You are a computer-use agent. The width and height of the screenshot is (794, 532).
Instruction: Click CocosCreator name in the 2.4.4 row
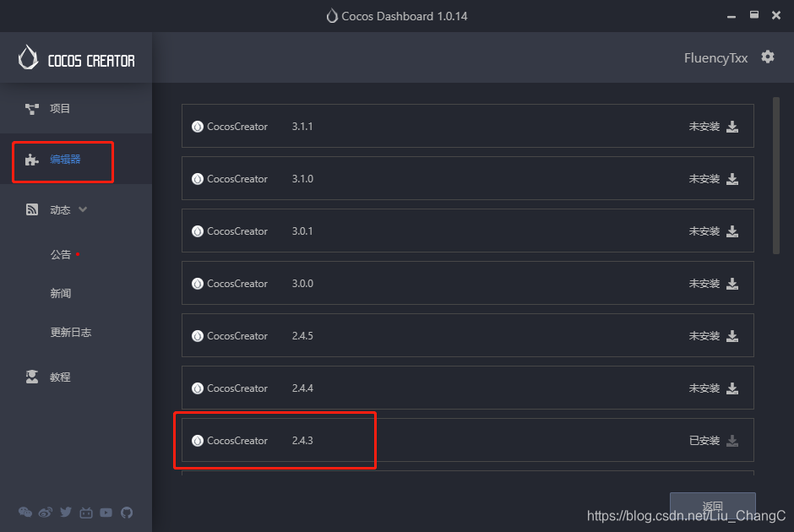237,388
